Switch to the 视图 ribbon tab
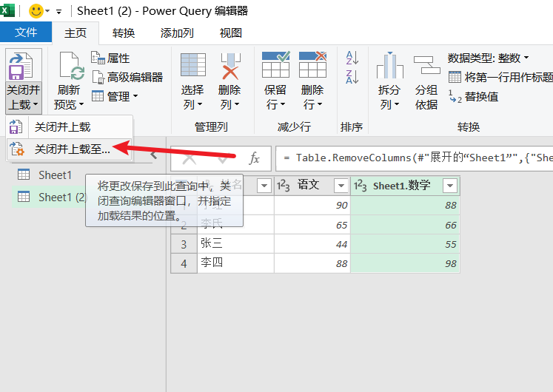Viewport: 553px width, 392px height. 231,33
